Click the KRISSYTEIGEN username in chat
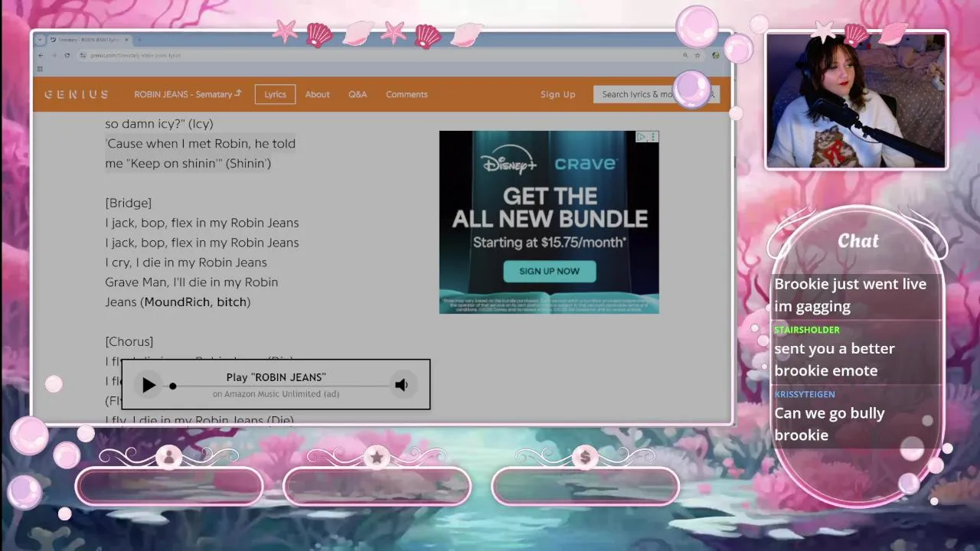Image resolution: width=980 pixels, height=551 pixels. [x=805, y=394]
